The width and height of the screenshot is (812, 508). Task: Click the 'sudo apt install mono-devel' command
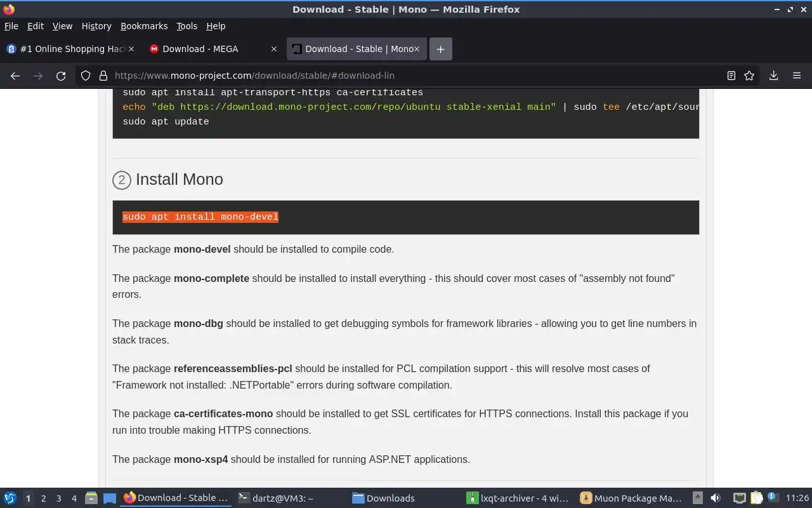click(x=200, y=217)
